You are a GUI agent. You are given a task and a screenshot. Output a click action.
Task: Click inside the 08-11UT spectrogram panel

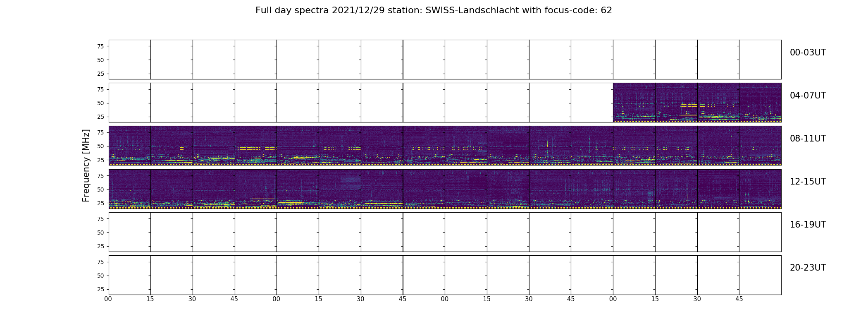(x=445, y=146)
